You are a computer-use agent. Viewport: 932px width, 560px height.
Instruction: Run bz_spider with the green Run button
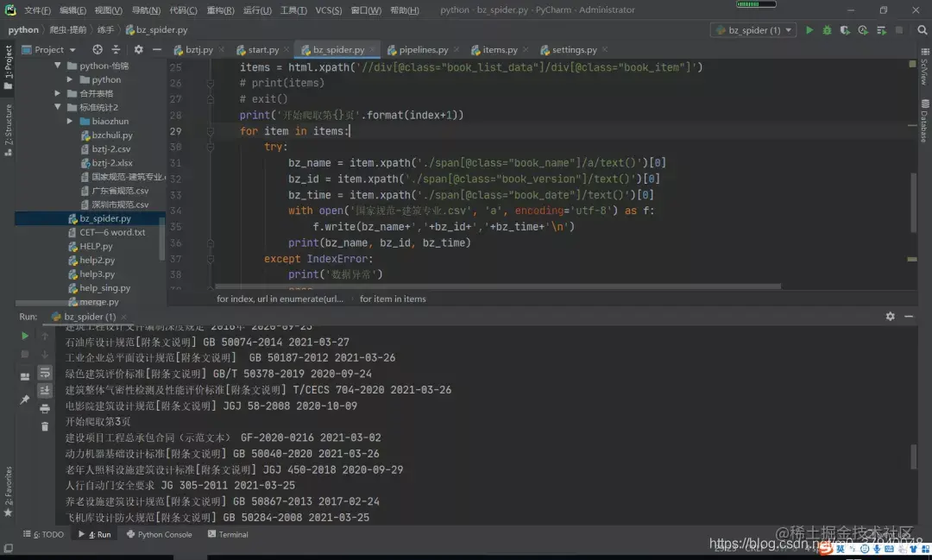[x=809, y=29]
